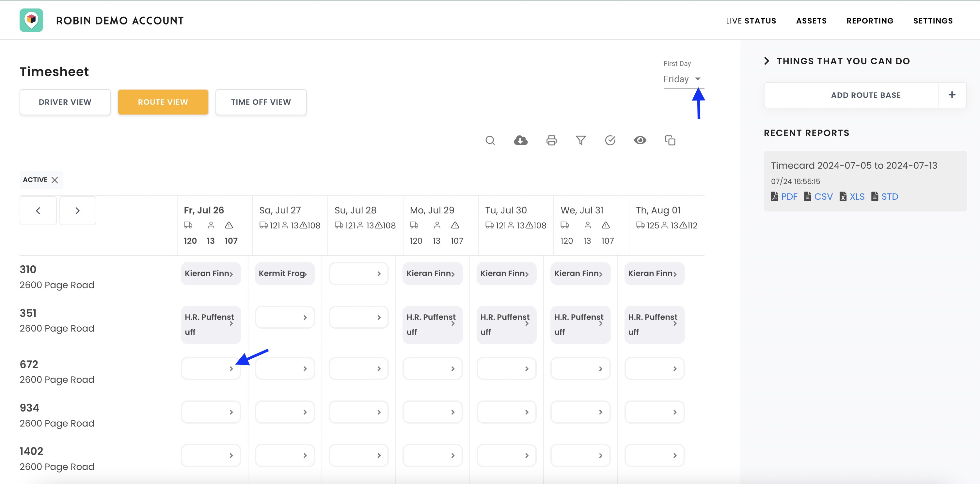Expand Things That You Can Do section
Screen dimensions: 980x484
837,61
